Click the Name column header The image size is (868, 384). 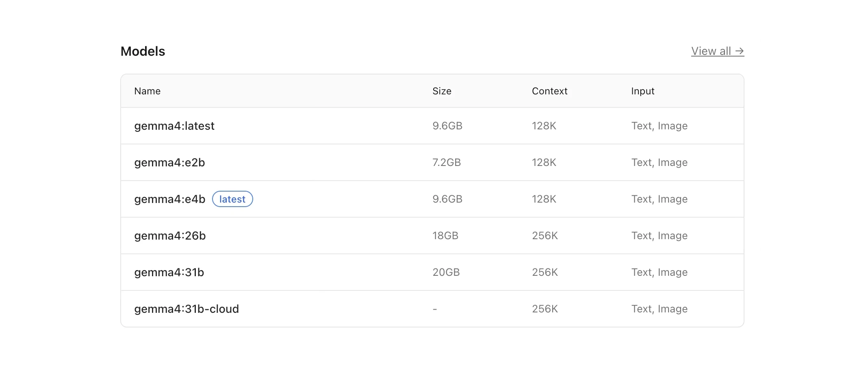tap(147, 91)
